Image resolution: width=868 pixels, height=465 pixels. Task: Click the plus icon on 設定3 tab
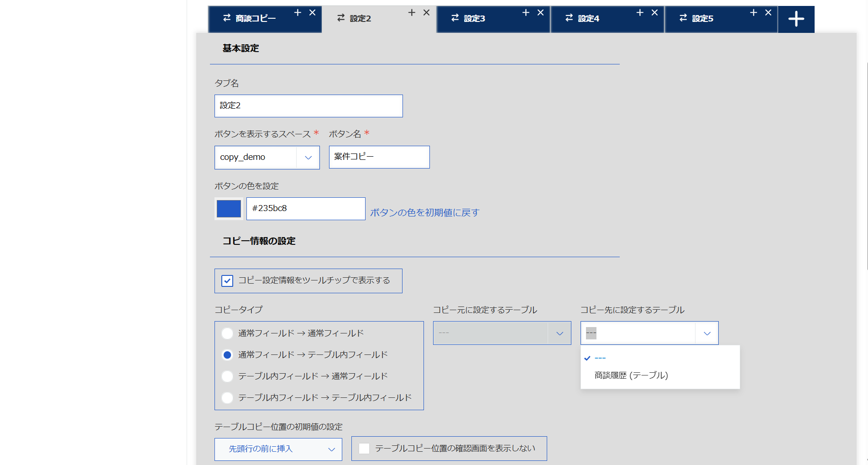(x=526, y=13)
